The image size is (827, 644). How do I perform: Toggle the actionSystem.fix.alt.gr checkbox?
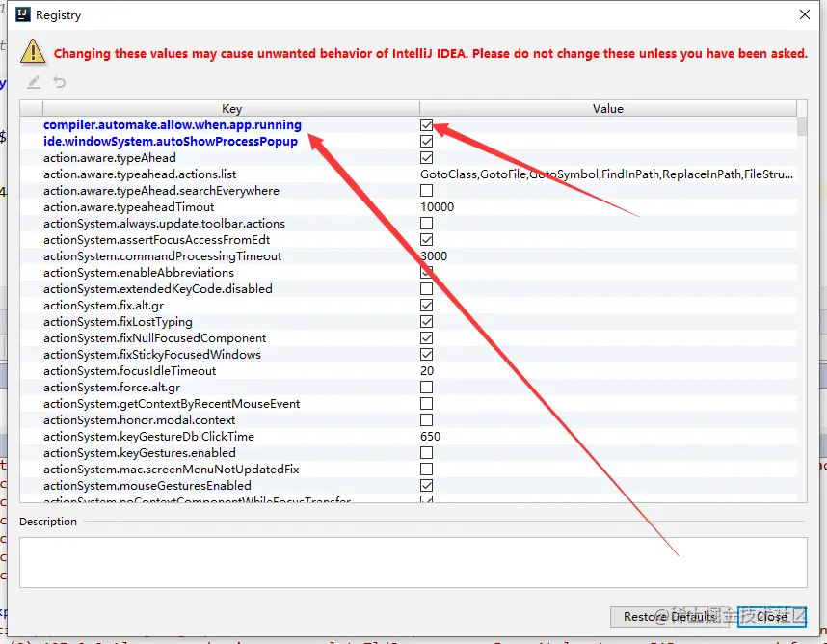pos(426,305)
